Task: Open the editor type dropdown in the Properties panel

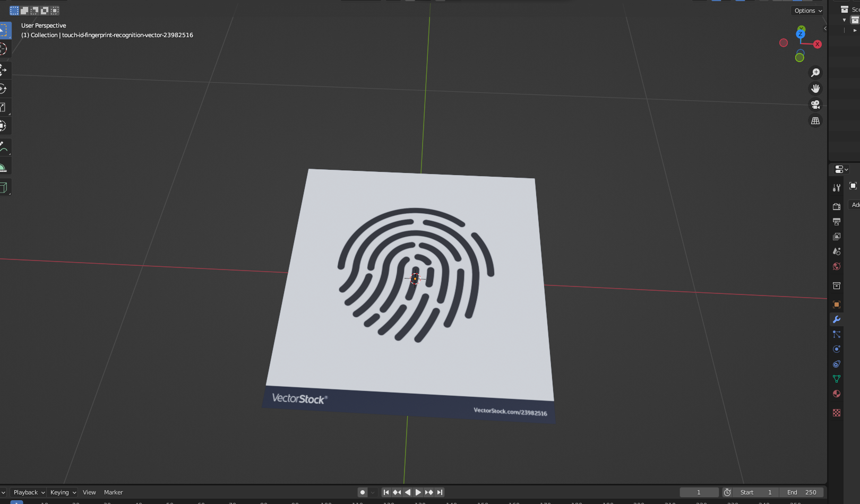Action: pos(840,169)
